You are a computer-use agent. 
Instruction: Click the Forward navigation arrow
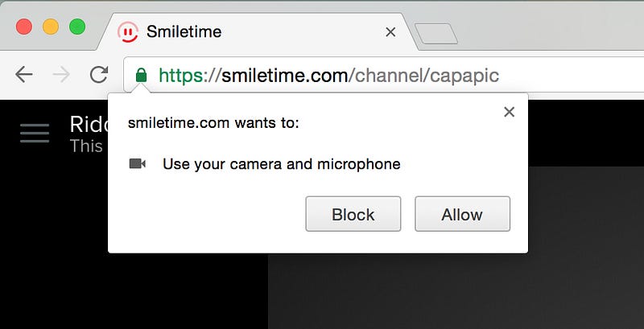click(62, 75)
